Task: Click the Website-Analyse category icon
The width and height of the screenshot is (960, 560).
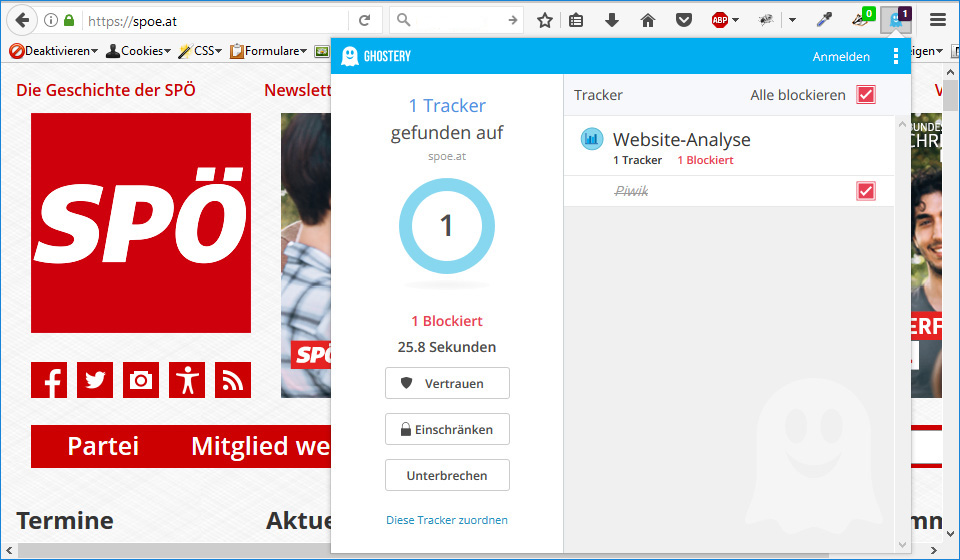Action: (591, 140)
